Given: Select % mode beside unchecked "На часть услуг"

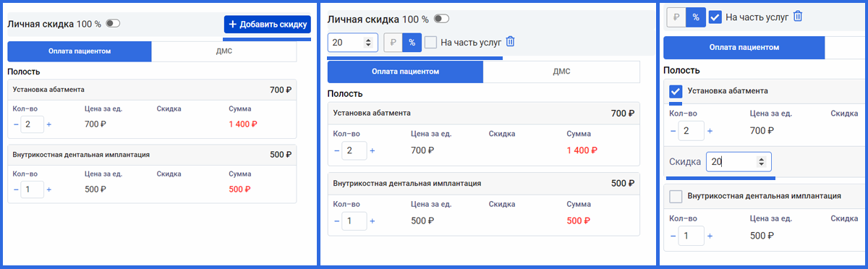Looking at the screenshot, I should click(x=412, y=43).
